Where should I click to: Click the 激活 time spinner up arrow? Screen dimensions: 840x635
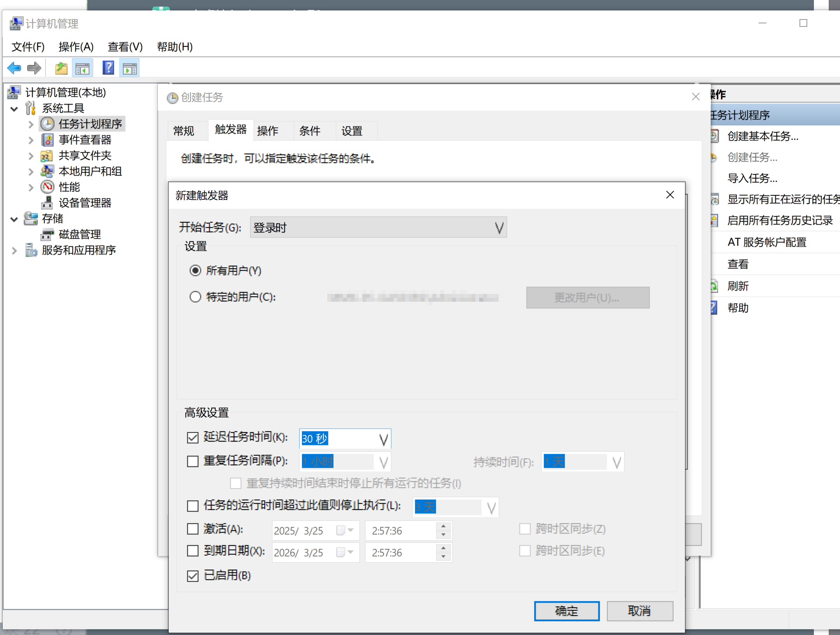443,526
